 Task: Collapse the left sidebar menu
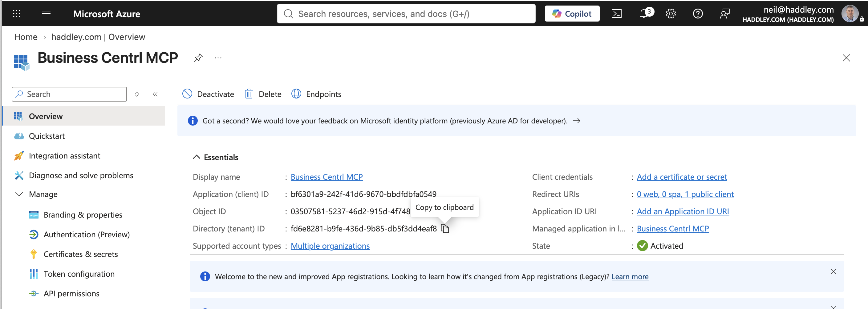tap(155, 94)
